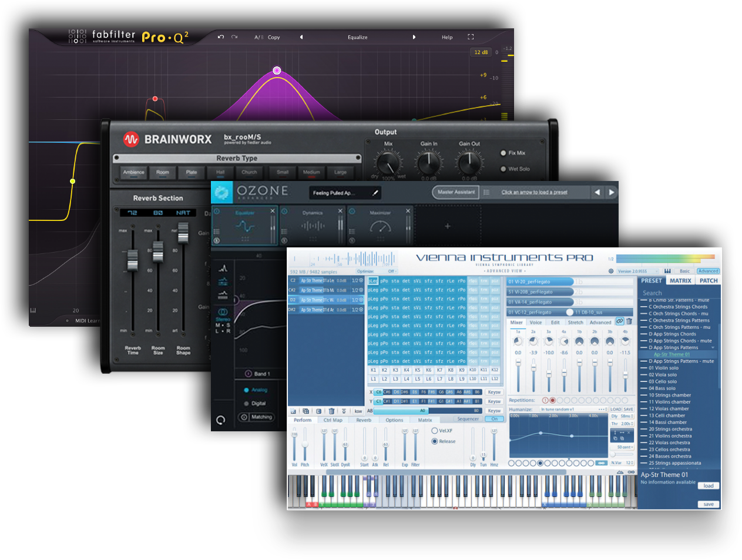742x560 pixels.
Task: Click the trash icon in the matrix toolbar
Action: point(331,411)
